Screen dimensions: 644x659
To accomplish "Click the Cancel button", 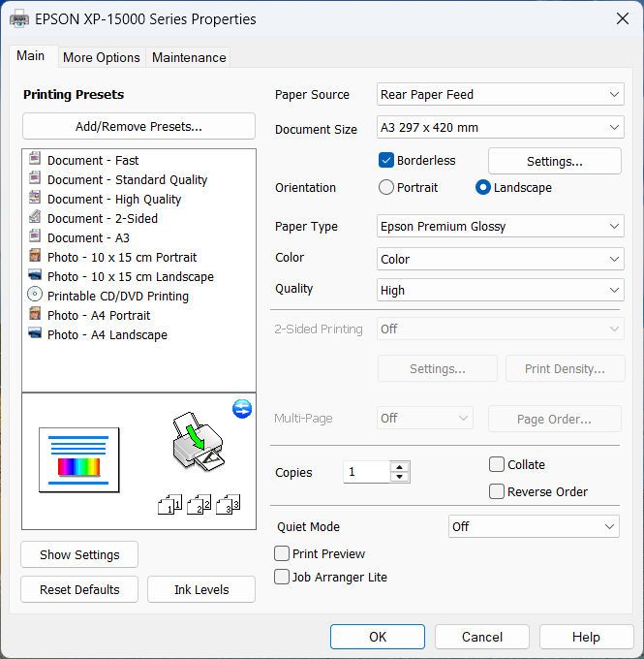I will 482,637.
